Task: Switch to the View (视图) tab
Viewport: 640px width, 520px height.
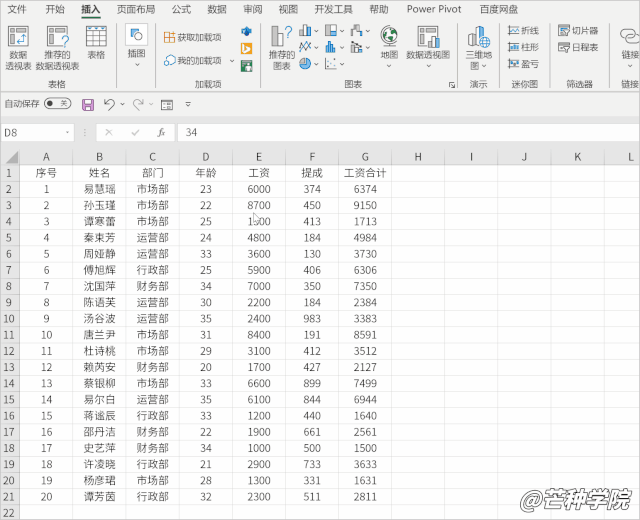Action: tap(288, 9)
